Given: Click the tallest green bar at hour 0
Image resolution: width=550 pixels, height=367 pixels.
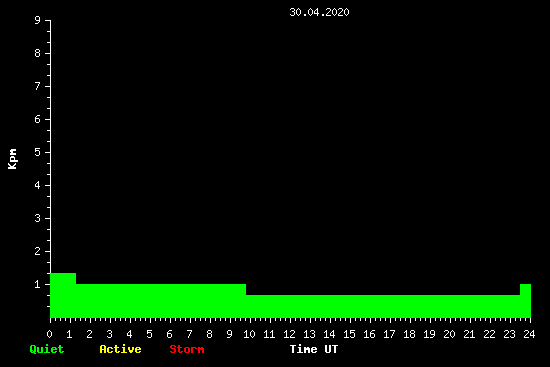Looking at the screenshot, I should coord(63,295).
